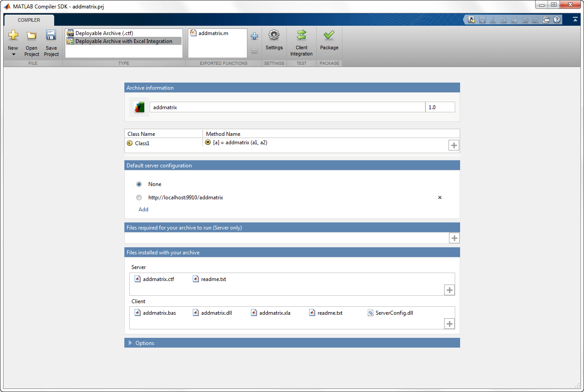Select ServerConfig.dll in Client files
Viewport: 584px width, 392px height.
tap(390, 313)
